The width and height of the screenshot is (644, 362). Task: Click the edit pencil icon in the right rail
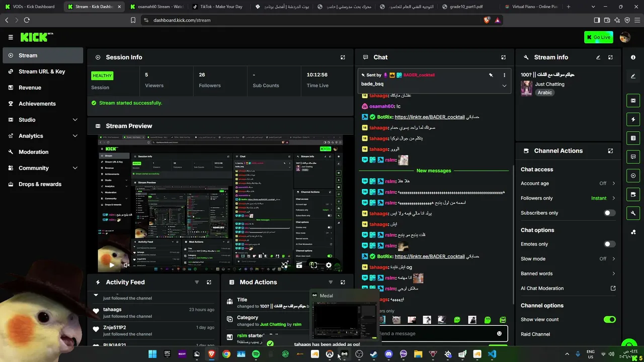[x=633, y=76]
